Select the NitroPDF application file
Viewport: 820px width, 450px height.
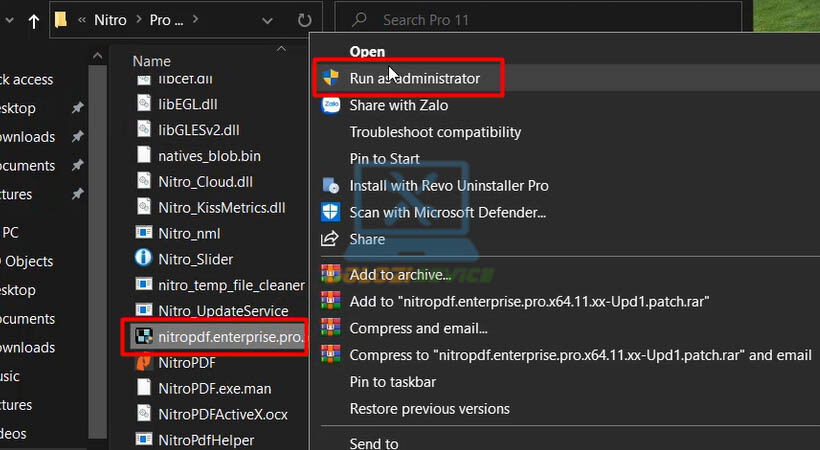(x=187, y=362)
